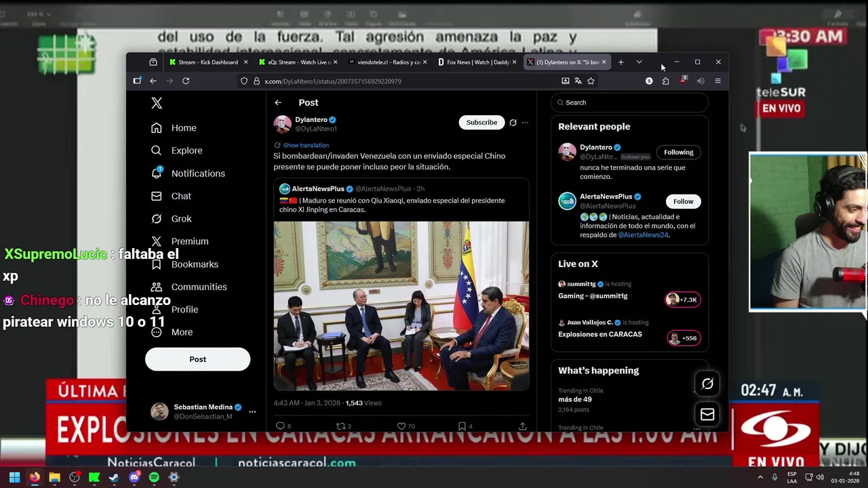
Task: Switch to Stream - Kick Dashboard tab
Action: point(208,62)
